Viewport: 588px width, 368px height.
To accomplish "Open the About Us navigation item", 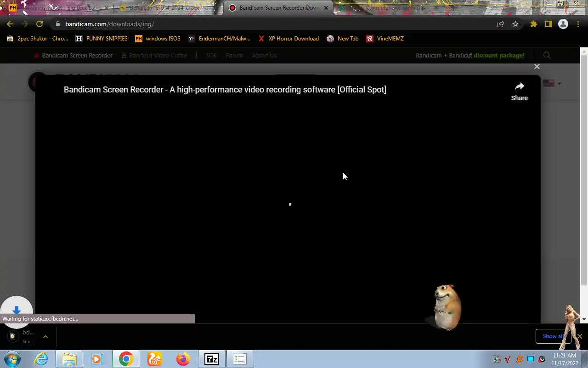I will coord(264,55).
